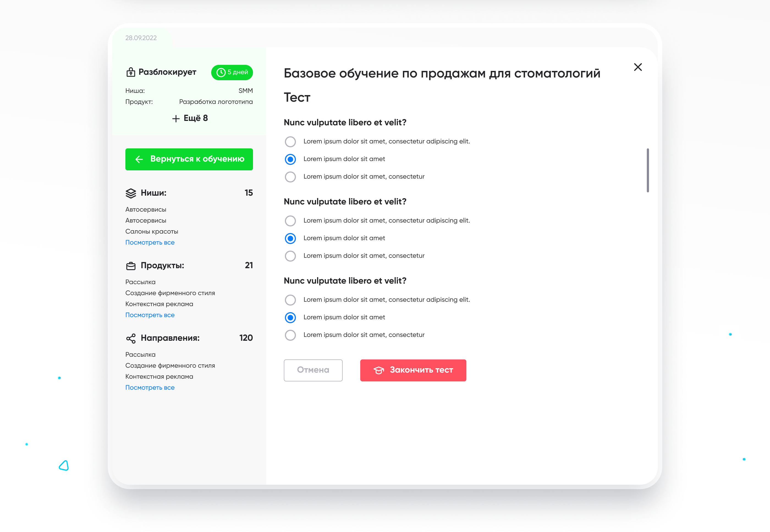Click the layers icon next to Ниши

[131, 193]
